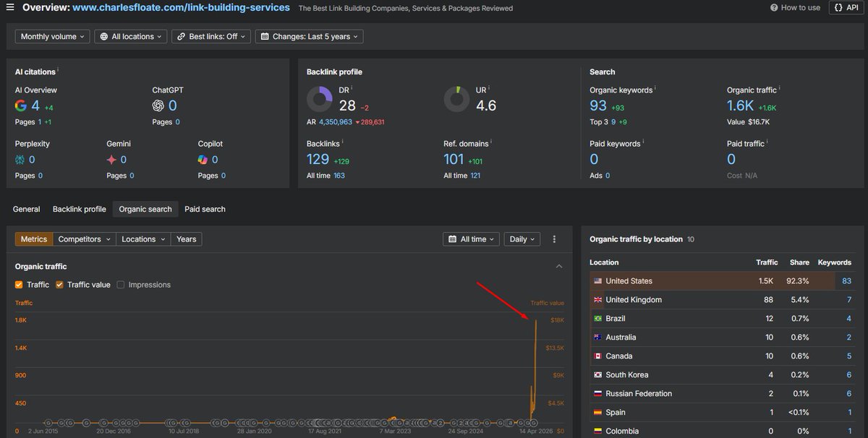Open Brazil keywords count 4
The height and width of the screenshot is (438, 868).
tap(849, 319)
